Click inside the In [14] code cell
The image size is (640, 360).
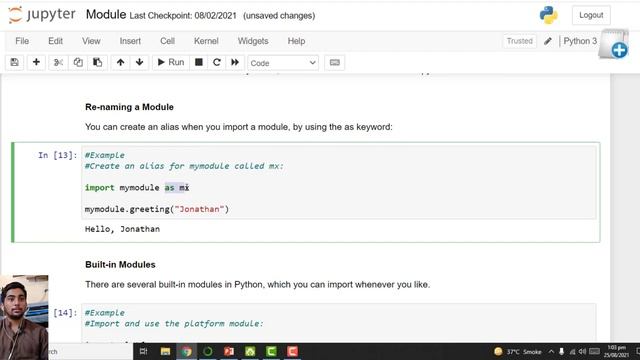pyautogui.click(x=339, y=323)
